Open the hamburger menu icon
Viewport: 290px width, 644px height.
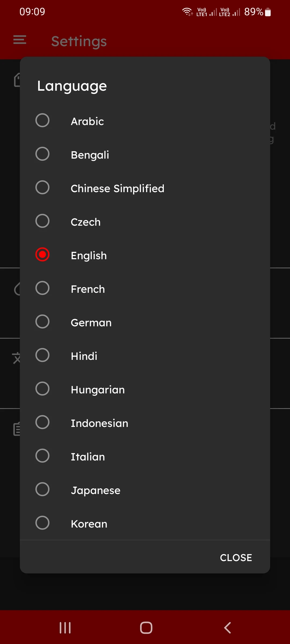(x=20, y=40)
